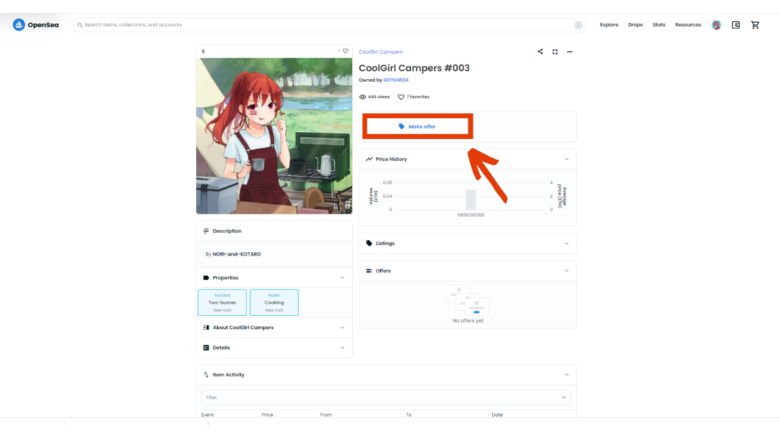This screenshot has height=439, width=780.
Task: Click the Date column header in activity table
Action: tap(497, 415)
